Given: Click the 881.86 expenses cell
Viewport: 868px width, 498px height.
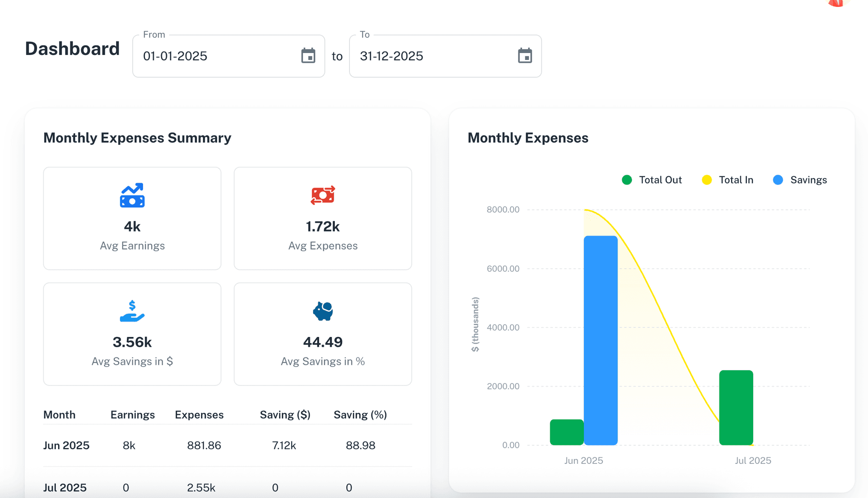Looking at the screenshot, I should click(204, 445).
